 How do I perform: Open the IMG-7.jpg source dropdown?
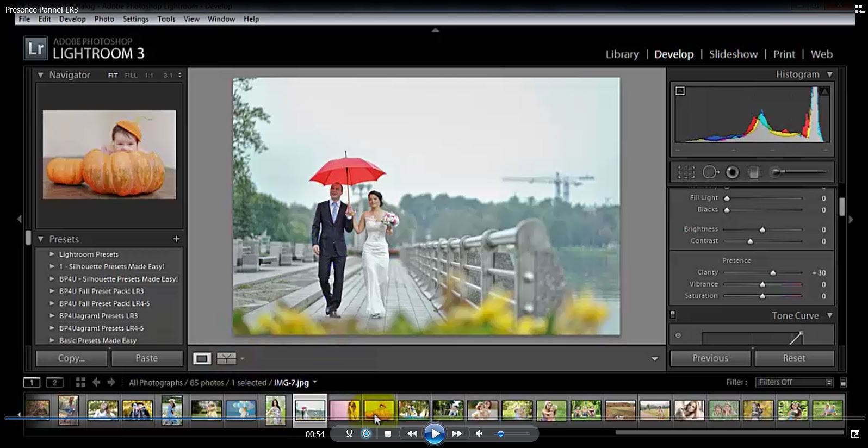click(315, 383)
